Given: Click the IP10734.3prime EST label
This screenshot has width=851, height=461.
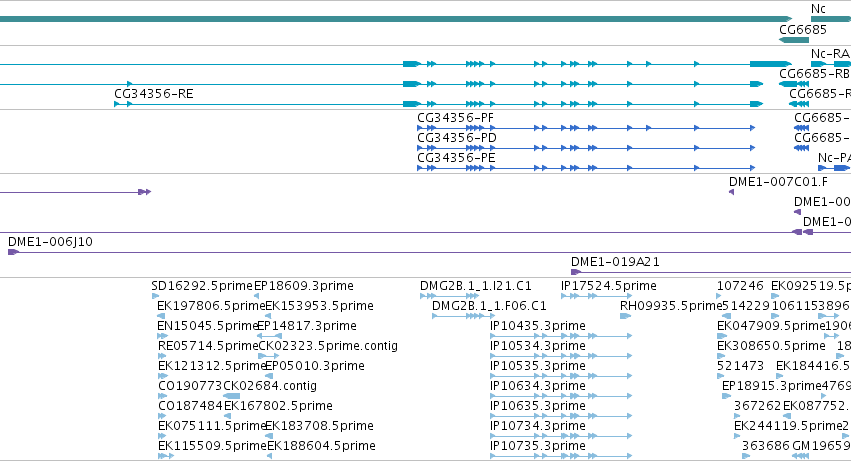Looking at the screenshot, I should click(537, 427).
